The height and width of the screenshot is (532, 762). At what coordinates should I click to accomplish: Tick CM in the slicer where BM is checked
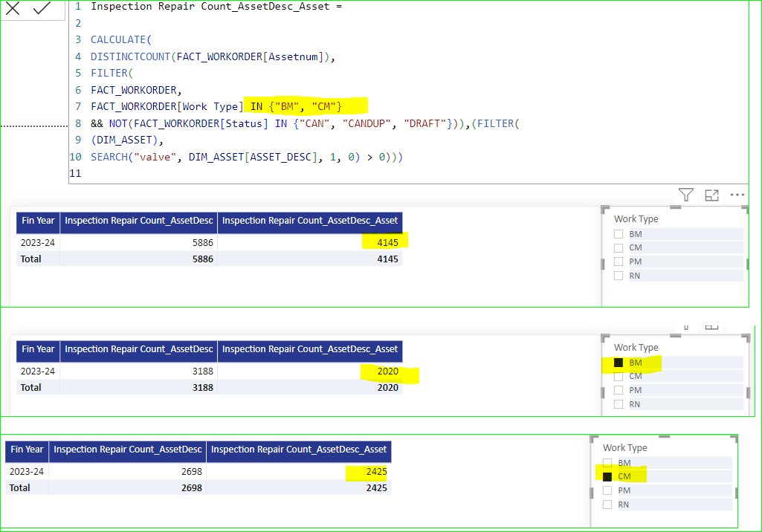[619, 377]
